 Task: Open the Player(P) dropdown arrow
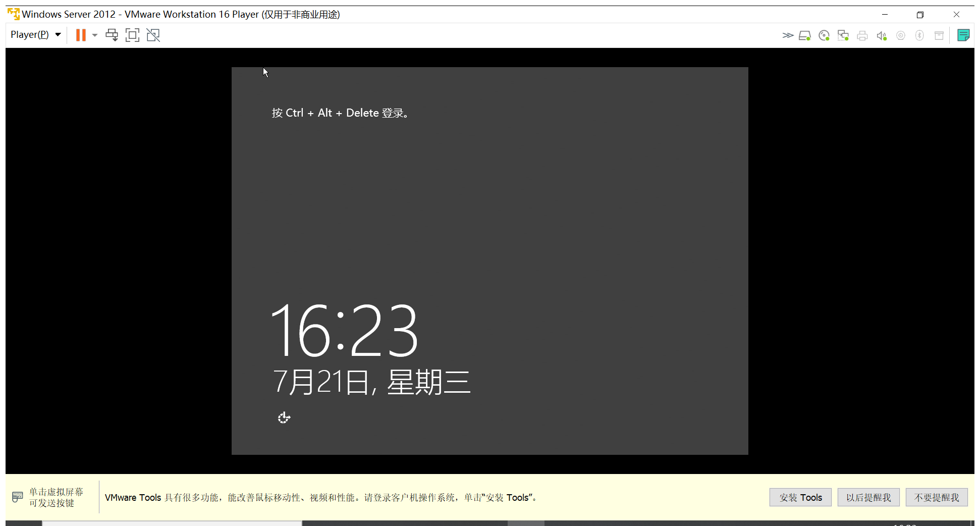[x=58, y=34]
